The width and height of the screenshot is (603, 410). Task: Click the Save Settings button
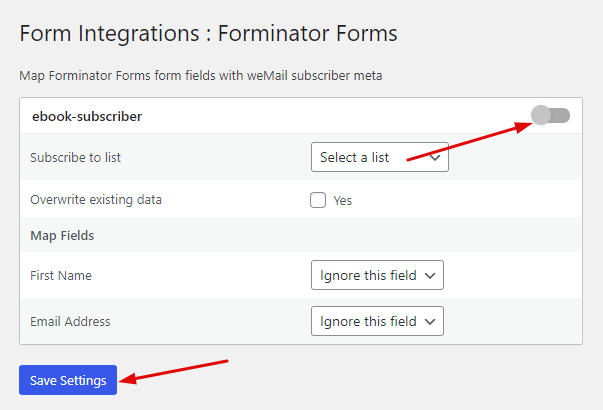[x=68, y=380]
